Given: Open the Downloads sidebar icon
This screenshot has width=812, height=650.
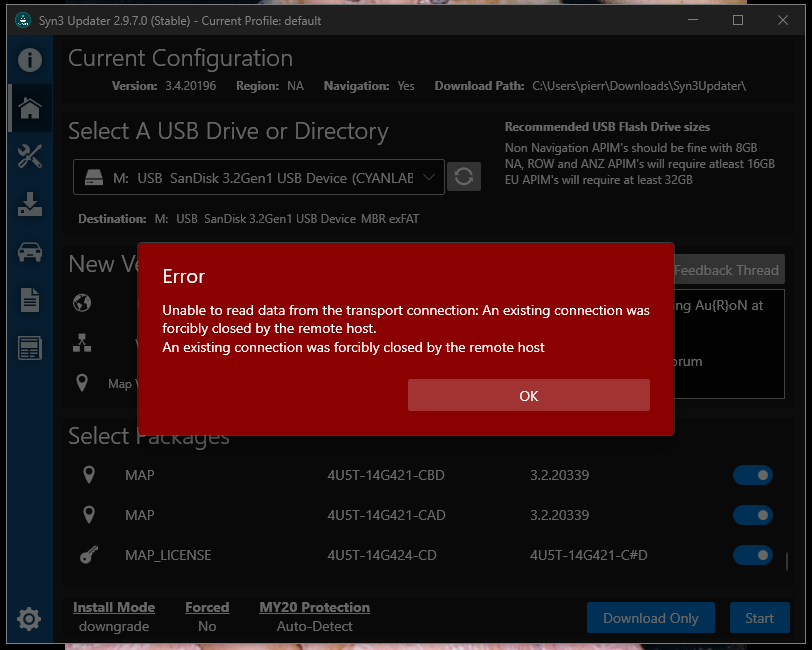Looking at the screenshot, I should [29, 205].
